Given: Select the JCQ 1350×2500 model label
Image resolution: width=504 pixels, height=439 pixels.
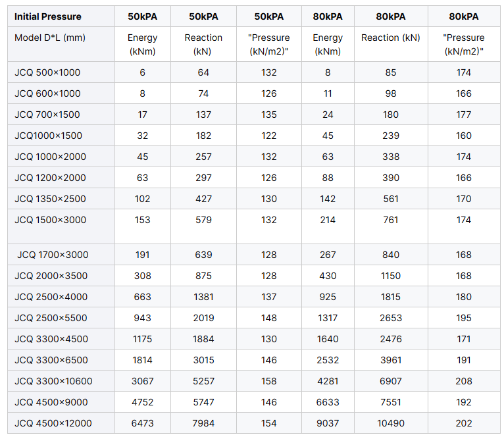Looking at the screenshot, I should (x=50, y=199).
